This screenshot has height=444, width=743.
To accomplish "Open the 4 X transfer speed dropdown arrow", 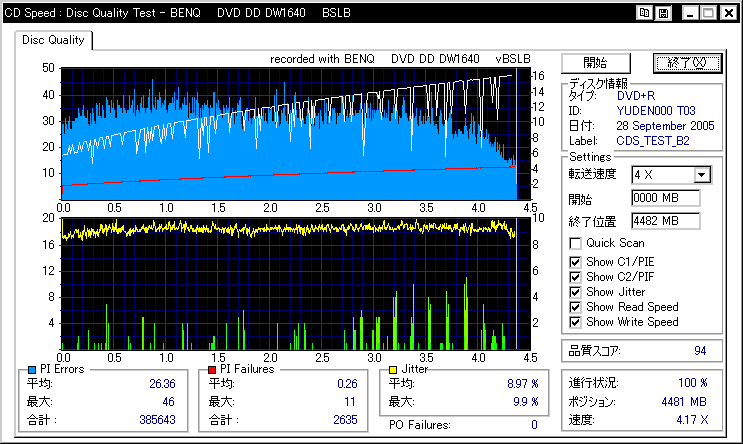I will point(702,175).
